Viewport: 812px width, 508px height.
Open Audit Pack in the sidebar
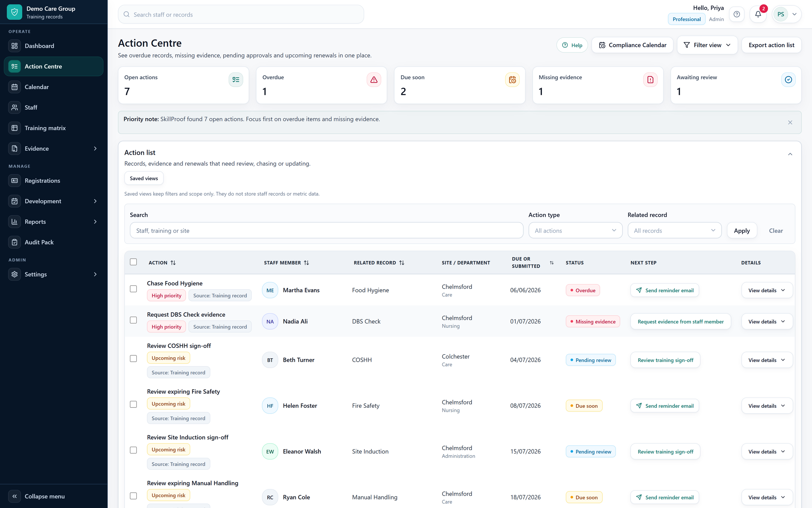[53, 242]
